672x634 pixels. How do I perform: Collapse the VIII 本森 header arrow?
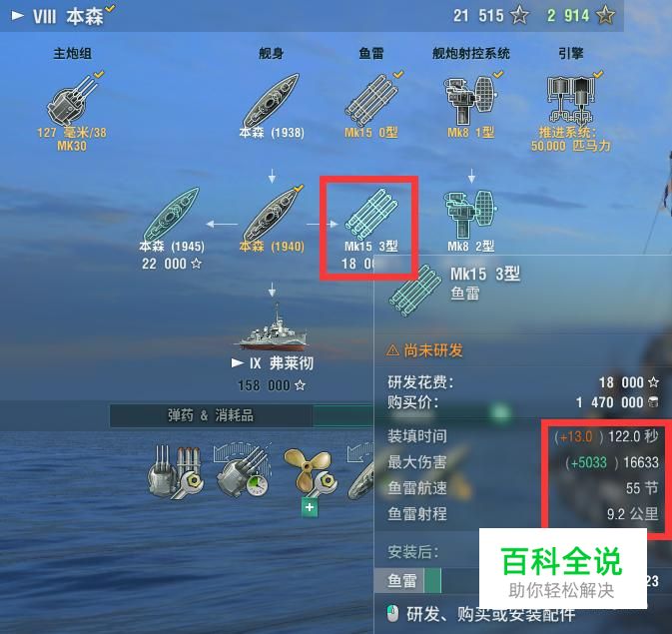(18, 16)
